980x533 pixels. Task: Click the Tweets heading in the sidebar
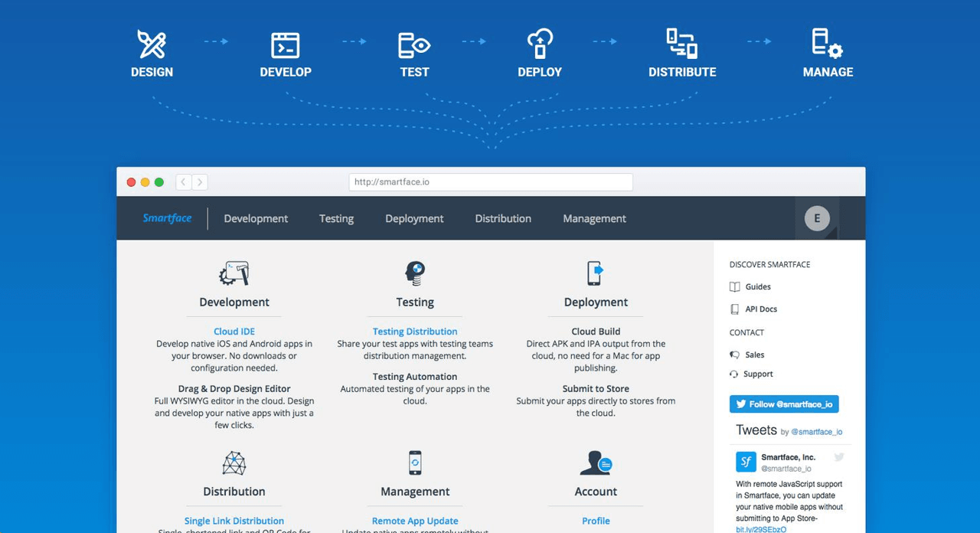(x=756, y=430)
